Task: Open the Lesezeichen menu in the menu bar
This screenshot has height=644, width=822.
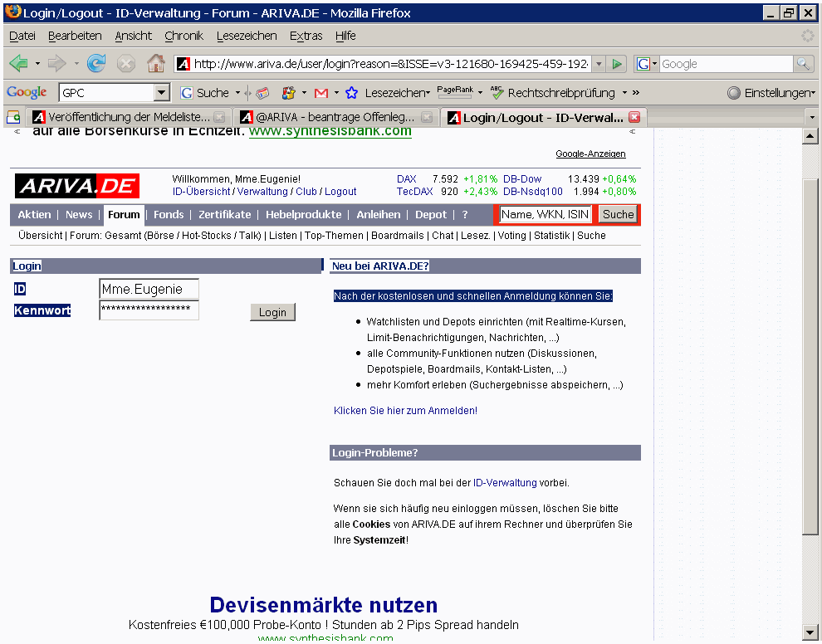Action: pyautogui.click(x=247, y=36)
